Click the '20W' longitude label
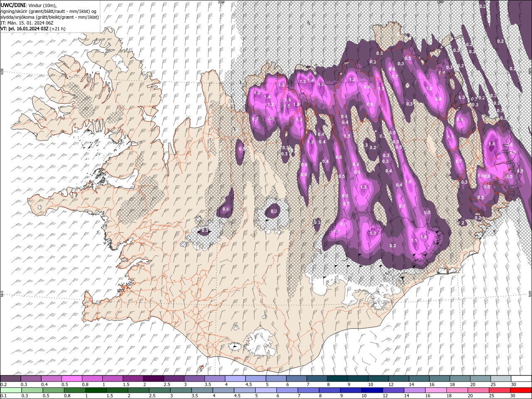The width and height of the screenshot is (532, 399). click(x=221, y=2)
